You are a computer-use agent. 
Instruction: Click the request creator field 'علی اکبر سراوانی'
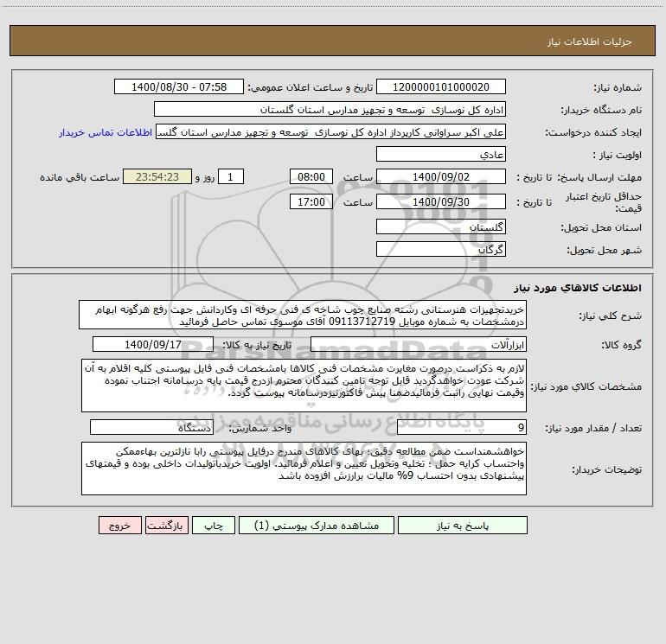(x=331, y=131)
